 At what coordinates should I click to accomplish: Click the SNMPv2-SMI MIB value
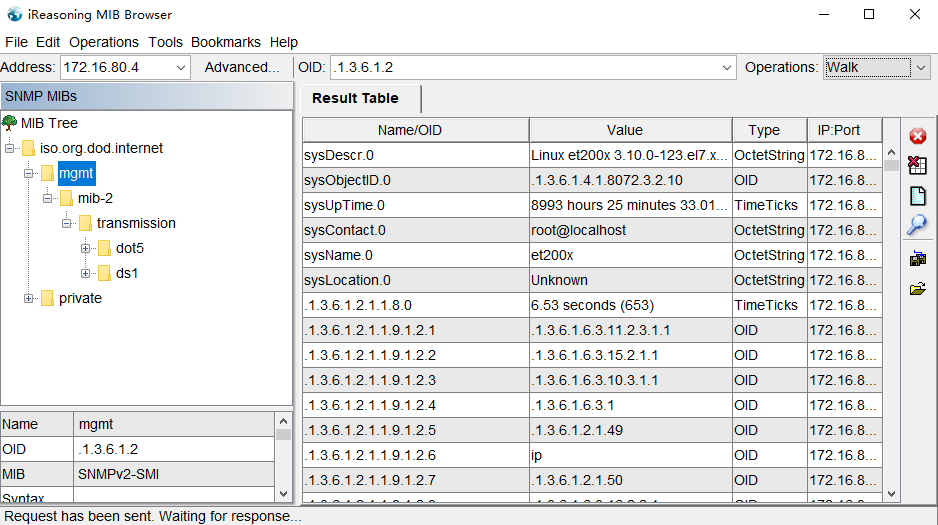point(118,475)
